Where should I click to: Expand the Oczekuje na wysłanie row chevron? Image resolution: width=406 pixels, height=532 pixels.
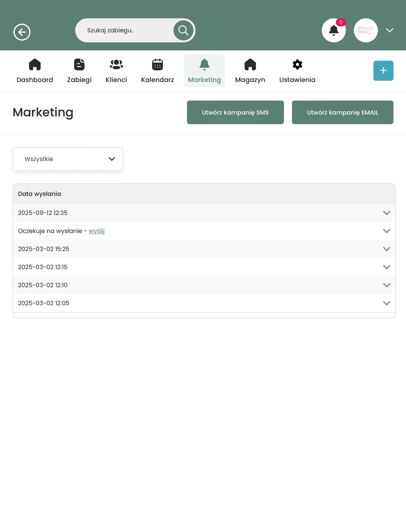click(386, 231)
